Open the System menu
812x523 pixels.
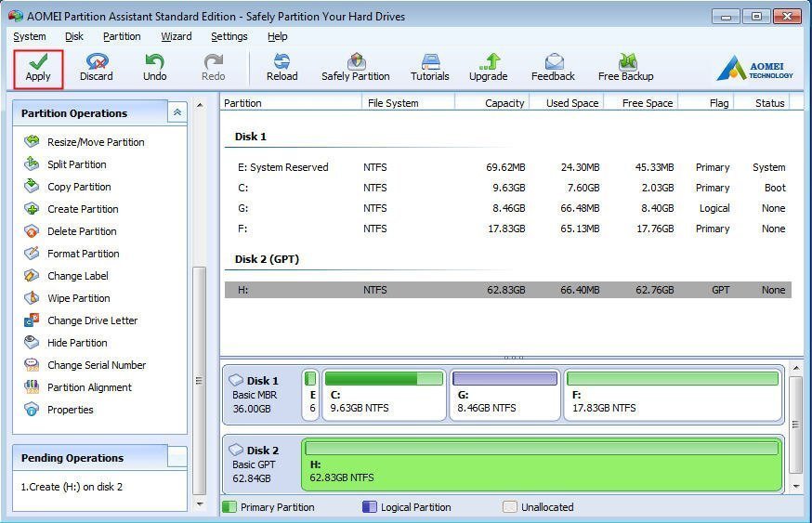coord(30,36)
